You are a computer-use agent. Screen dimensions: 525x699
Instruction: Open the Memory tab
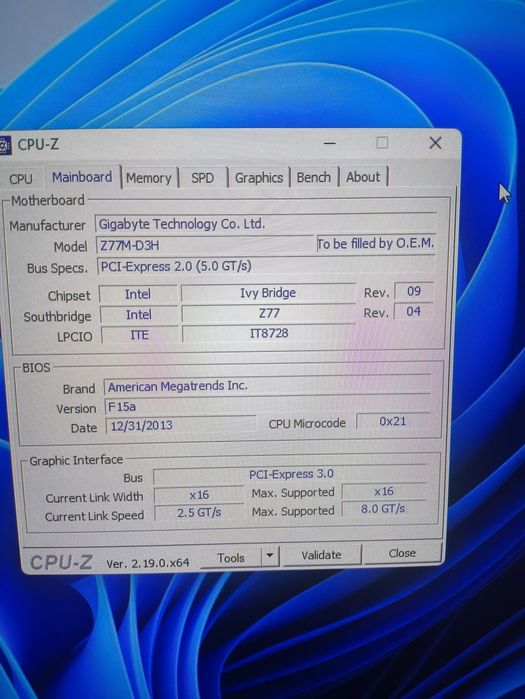coord(149,178)
